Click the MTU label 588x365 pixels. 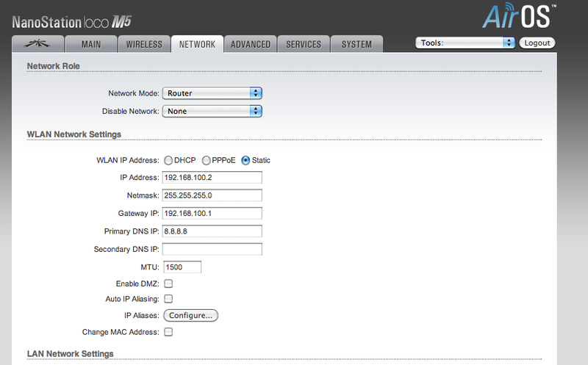pyautogui.click(x=150, y=267)
